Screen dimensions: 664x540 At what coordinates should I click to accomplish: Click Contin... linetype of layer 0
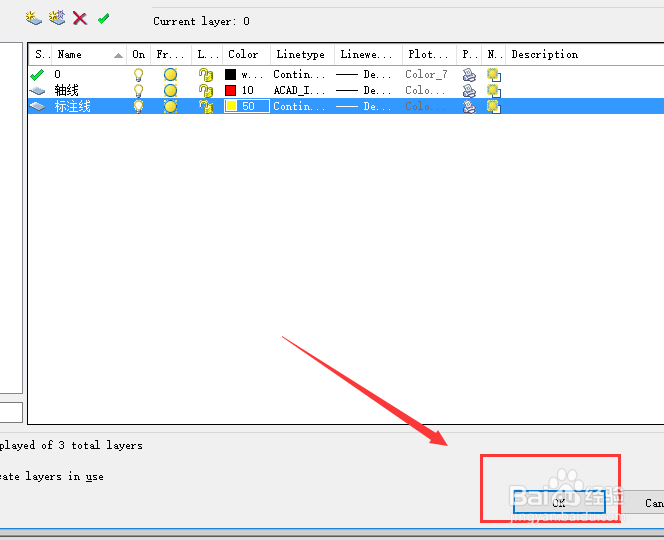coord(299,75)
